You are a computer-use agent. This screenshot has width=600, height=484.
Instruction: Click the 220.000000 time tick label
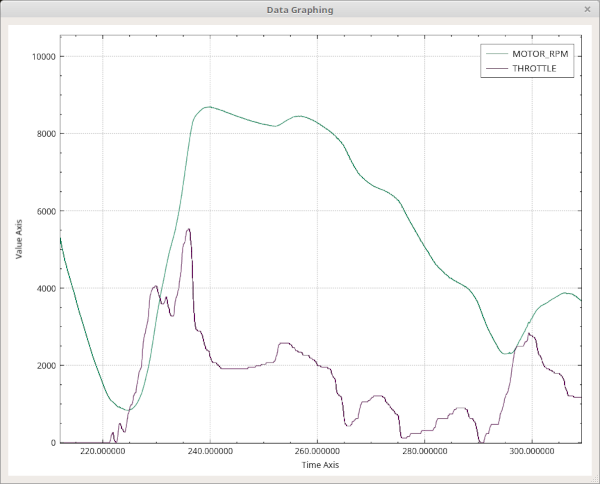103,451
